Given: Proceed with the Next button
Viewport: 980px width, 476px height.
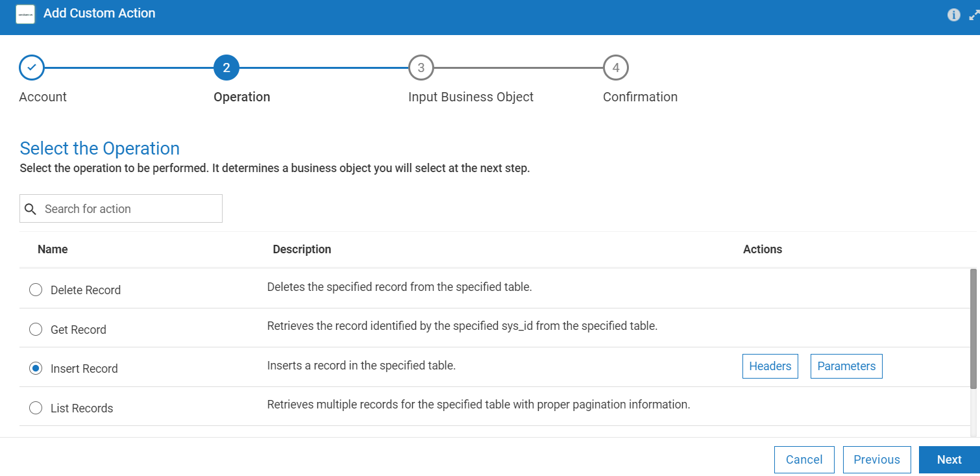Looking at the screenshot, I should point(949,460).
